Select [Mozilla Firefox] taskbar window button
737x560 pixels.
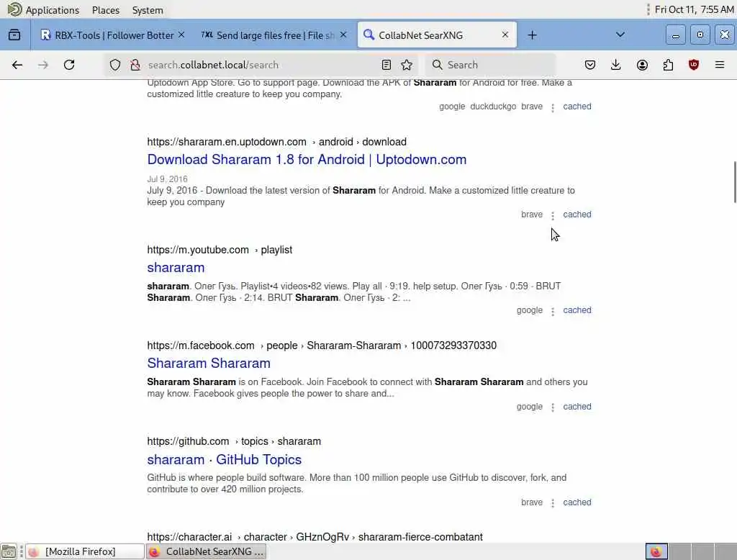coord(85,551)
